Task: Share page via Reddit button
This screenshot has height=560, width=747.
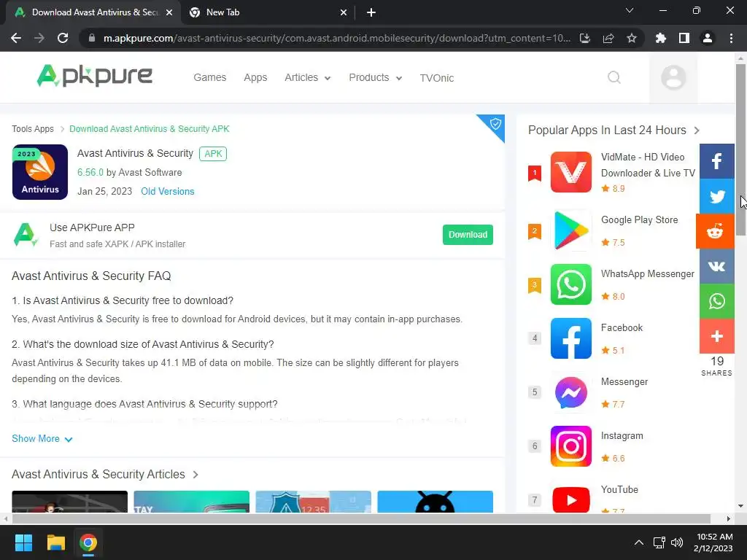Action: pyautogui.click(x=715, y=231)
